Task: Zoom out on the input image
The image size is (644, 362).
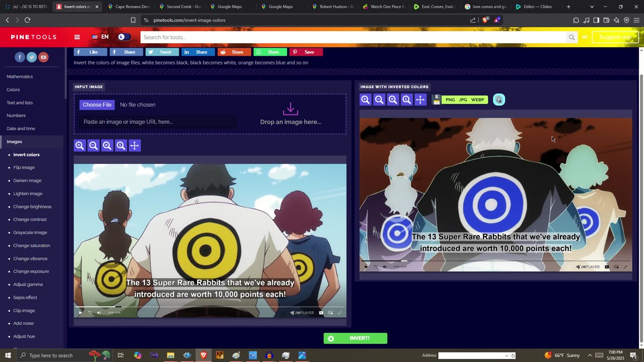Action: coord(93,145)
